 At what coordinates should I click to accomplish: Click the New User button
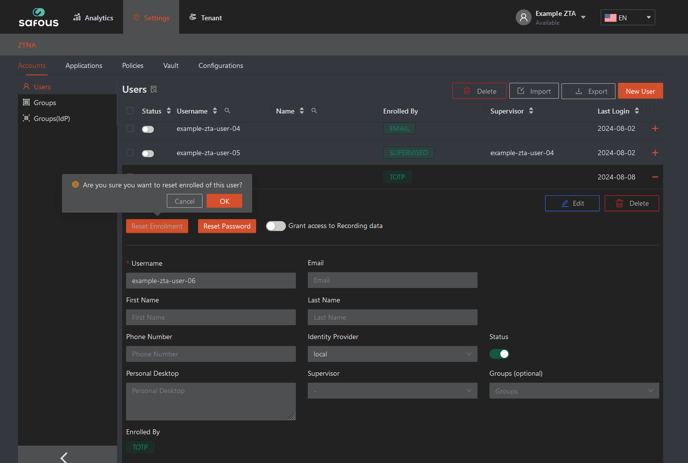click(640, 91)
